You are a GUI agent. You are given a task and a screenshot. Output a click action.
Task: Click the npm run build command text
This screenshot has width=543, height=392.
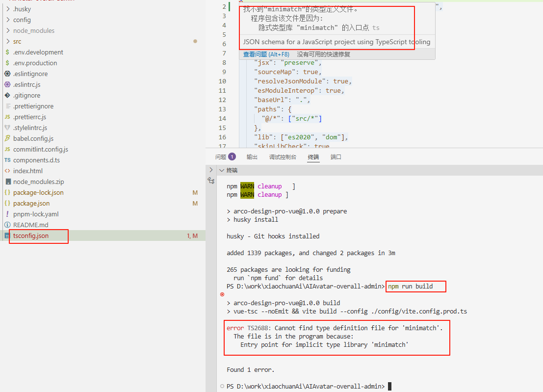(x=411, y=287)
